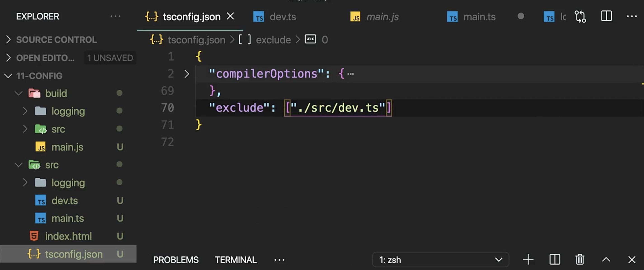Switch to the main.js tab
644x270 pixels.
tap(382, 17)
